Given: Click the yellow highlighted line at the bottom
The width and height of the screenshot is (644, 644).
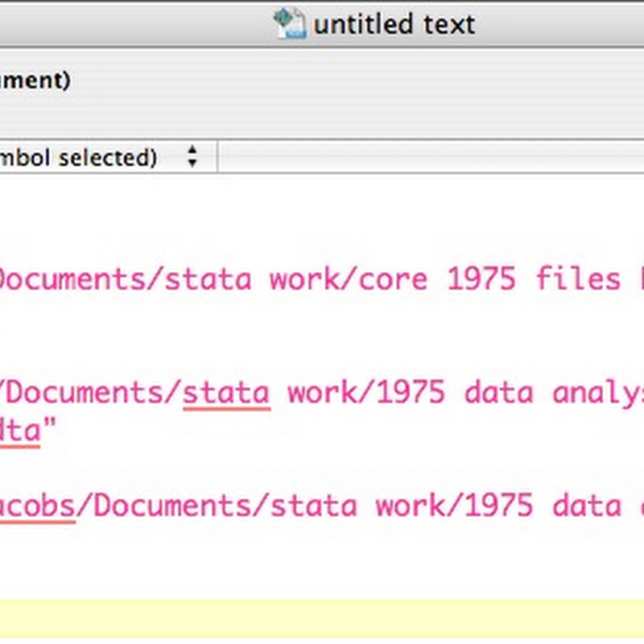Looking at the screenshot, I should 322,621.
